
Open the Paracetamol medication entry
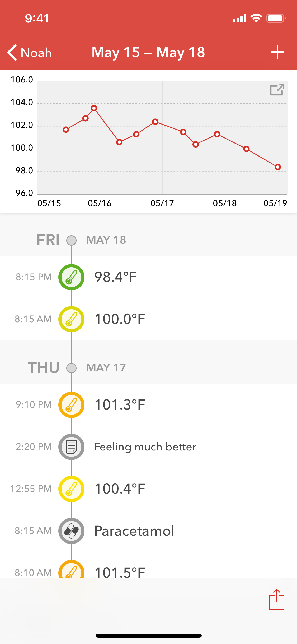pos(148,531)
